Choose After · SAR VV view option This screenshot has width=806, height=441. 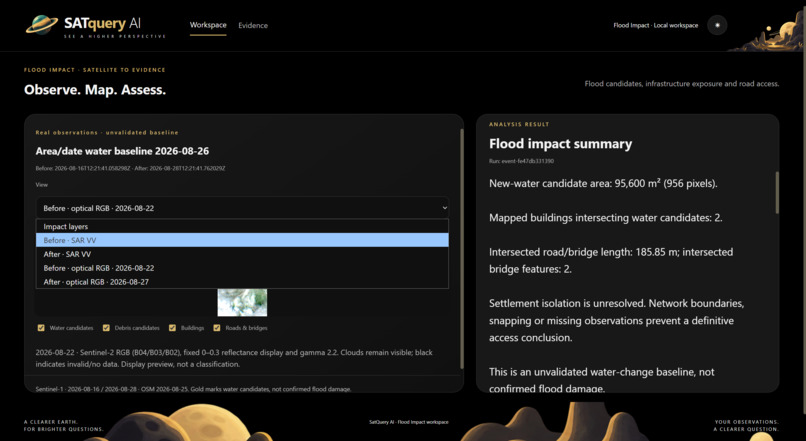coord(242,254)
